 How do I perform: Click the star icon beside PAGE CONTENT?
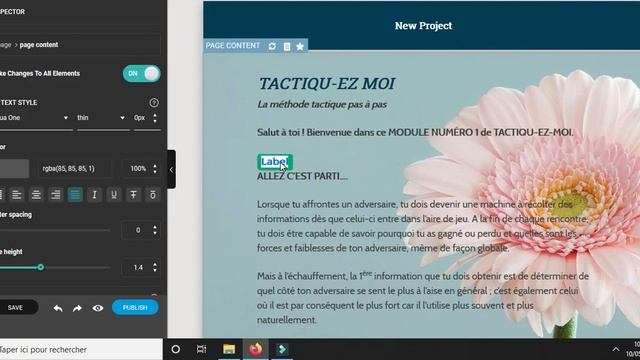300,46
